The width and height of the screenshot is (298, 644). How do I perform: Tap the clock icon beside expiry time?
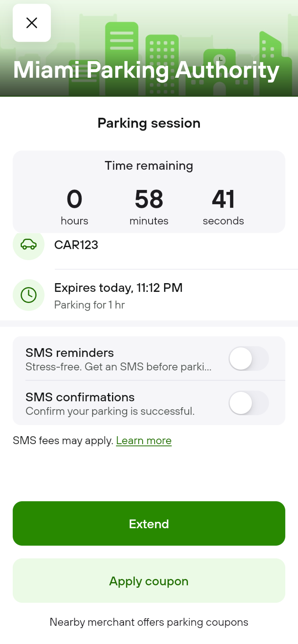point(29,295)
